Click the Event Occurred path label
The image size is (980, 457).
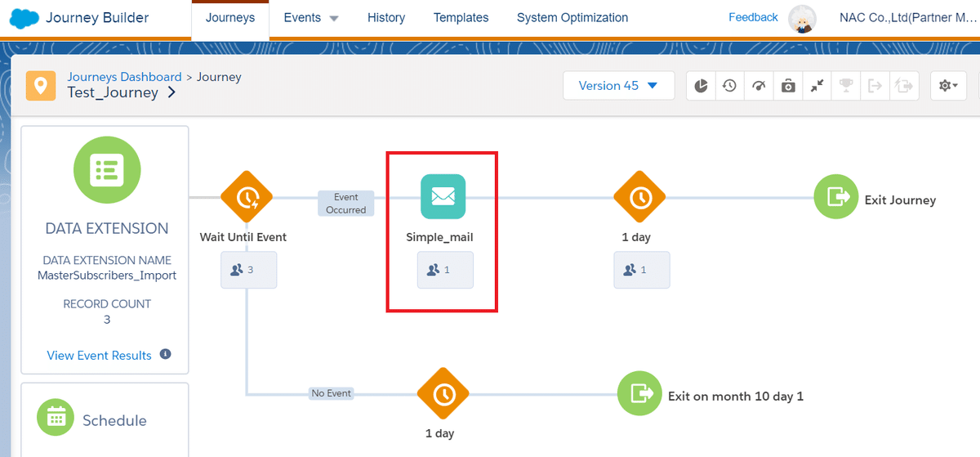345,204
